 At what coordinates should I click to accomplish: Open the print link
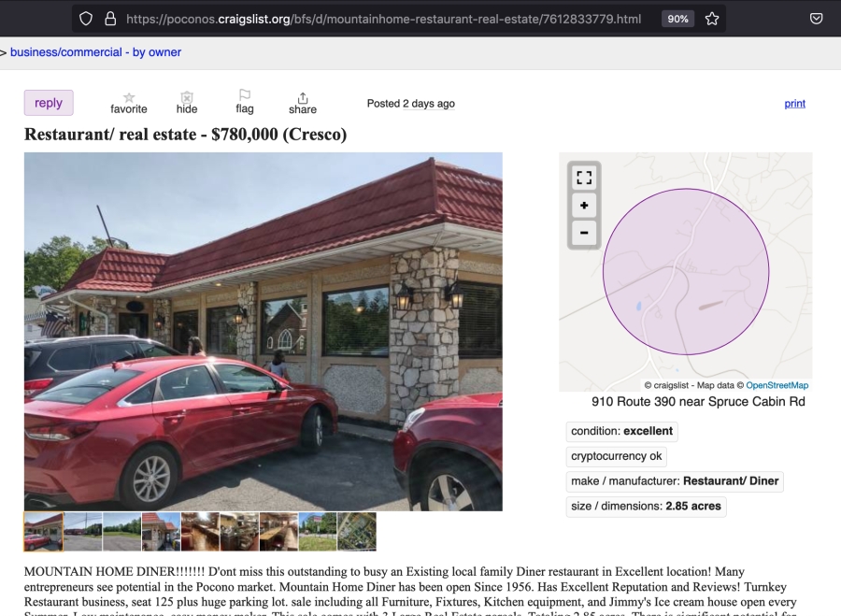click(x=794, y=104)
